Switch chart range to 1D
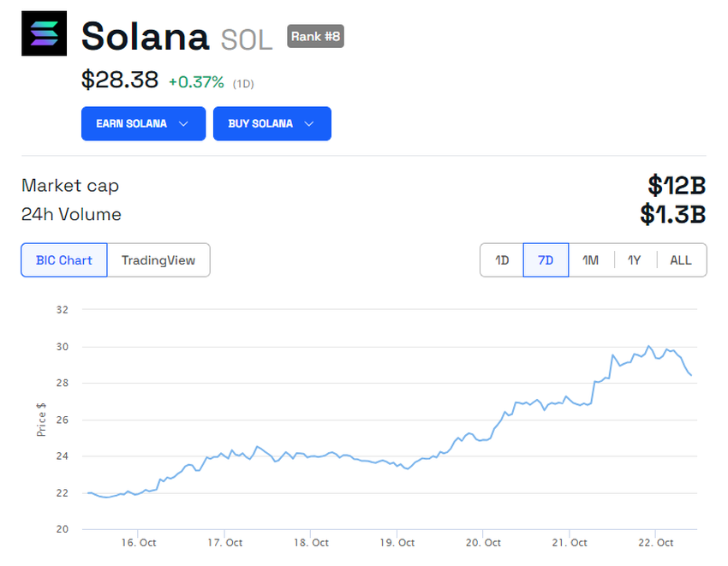Viewport: 728px width, 566px height. coord(502,259)
